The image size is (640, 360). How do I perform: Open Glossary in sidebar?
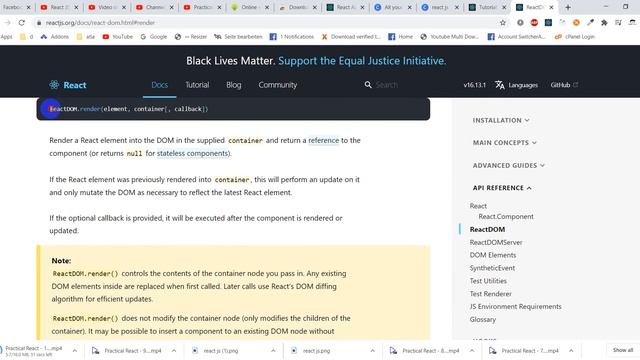point(483,320)
